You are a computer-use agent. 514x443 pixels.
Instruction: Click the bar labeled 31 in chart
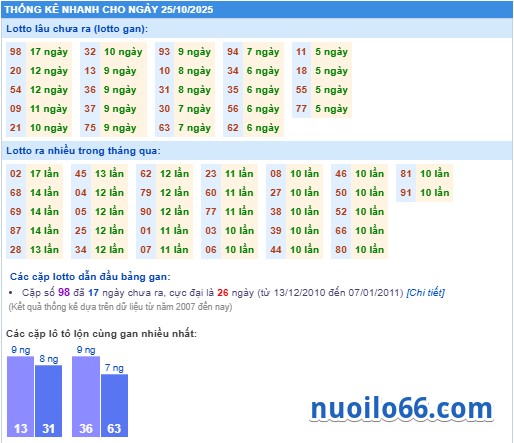tap(48, 401)
